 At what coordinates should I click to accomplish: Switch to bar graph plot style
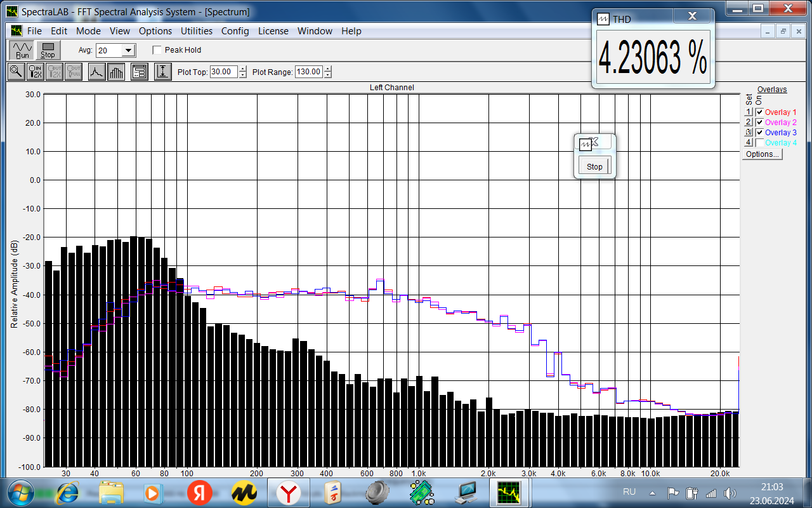[116, 72]
